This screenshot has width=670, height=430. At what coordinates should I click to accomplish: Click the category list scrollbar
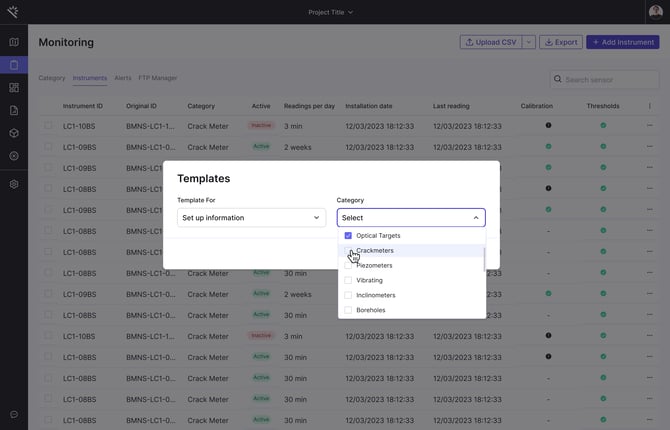point(484,259)
